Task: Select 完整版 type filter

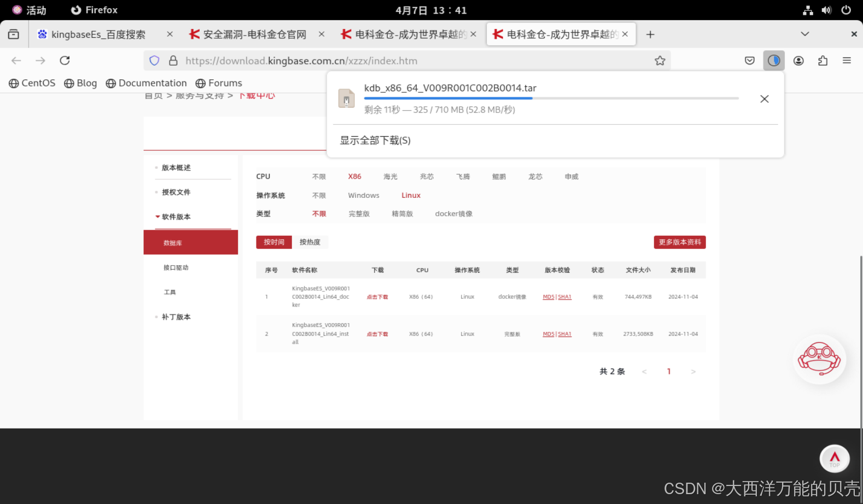Action: coord(359,214)
